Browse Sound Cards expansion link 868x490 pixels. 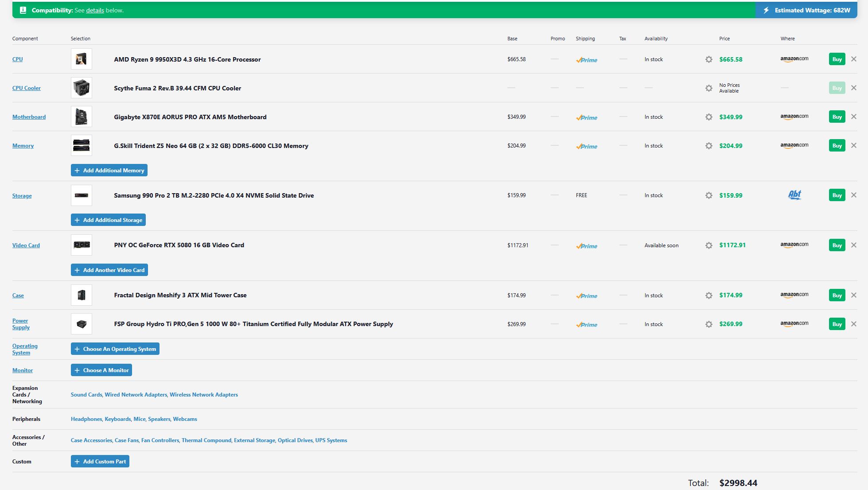pyautogui.click(x=86, y=394)
